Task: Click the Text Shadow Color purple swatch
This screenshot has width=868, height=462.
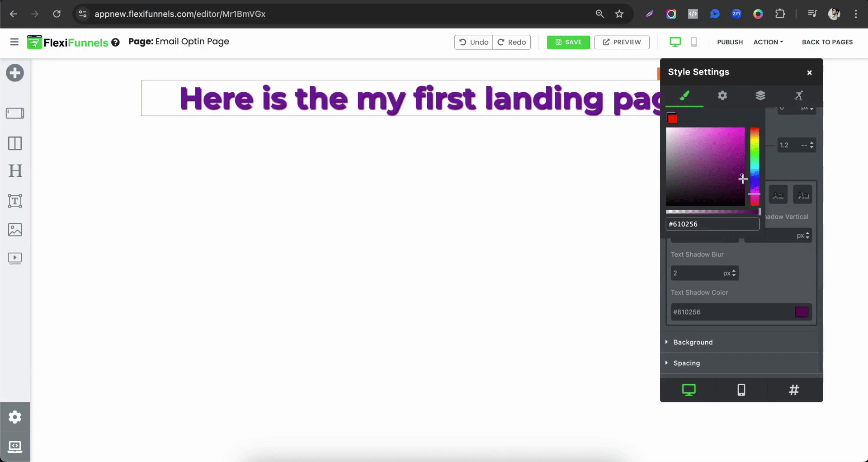Action: tap(802, 312)
